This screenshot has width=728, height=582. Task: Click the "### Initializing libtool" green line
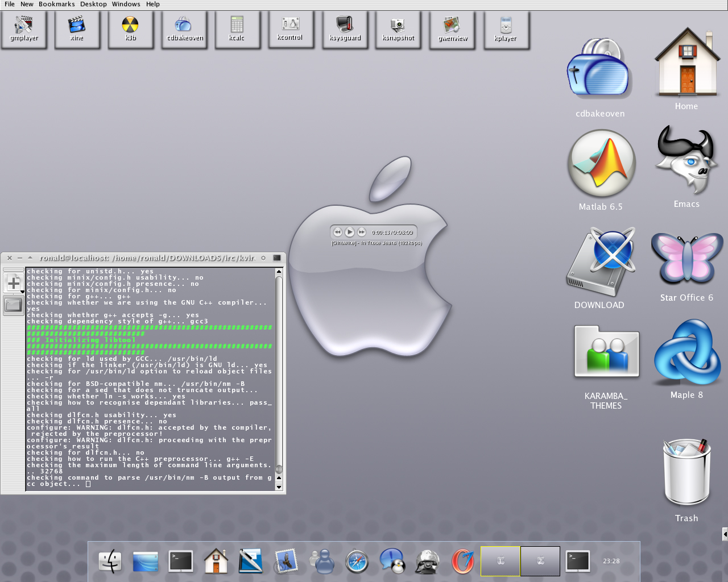coord(81,340)
